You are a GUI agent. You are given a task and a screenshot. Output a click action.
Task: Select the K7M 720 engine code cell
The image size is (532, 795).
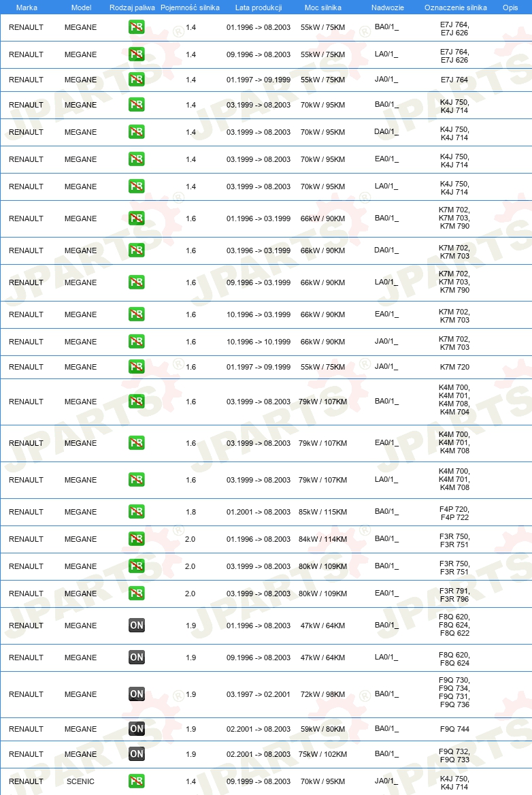click(454, 367)
